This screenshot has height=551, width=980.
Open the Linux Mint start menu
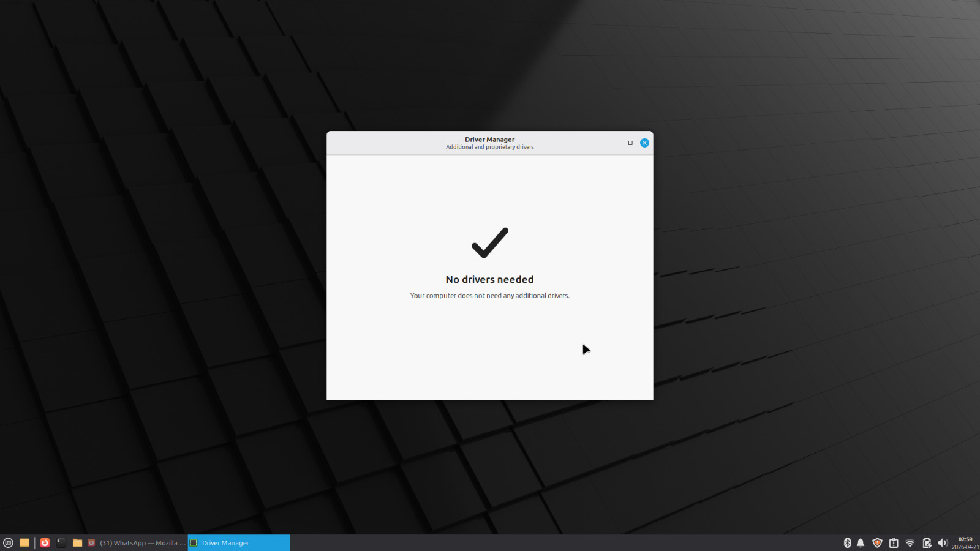point(8,542)
